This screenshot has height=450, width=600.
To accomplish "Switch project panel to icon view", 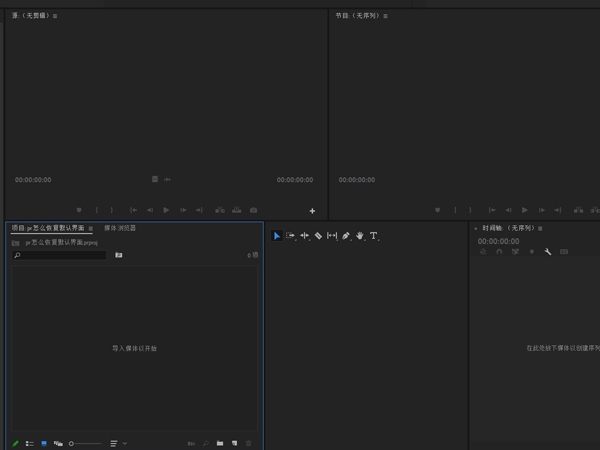I will 44,443.
